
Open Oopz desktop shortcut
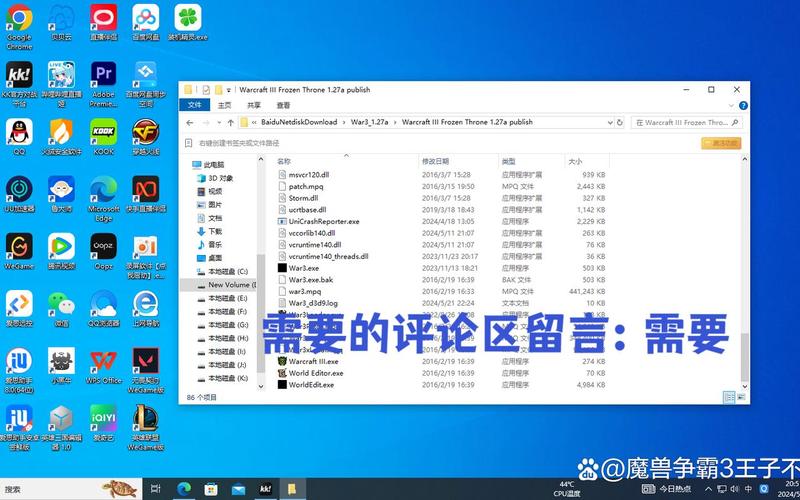[104, 251]
